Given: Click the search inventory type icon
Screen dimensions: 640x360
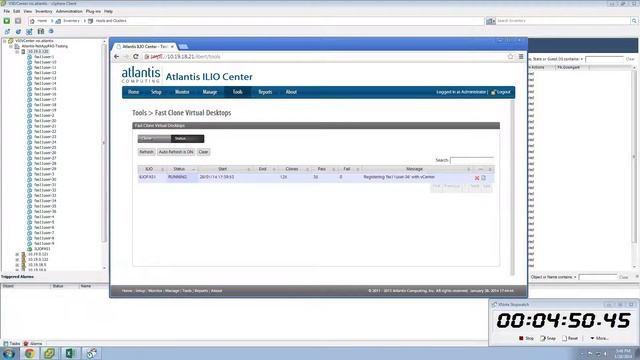Looking at the screenshot, I should pyautogui.click(x=490, y=21).
